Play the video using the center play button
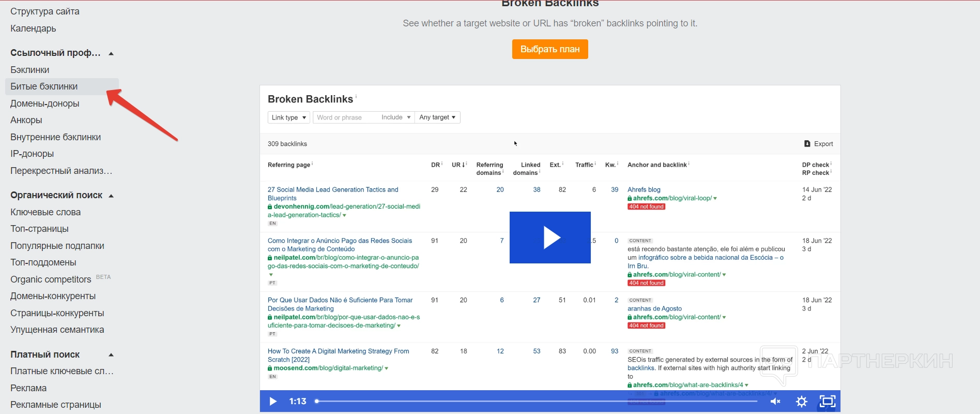The image size is (980, 414). point(550,238)
